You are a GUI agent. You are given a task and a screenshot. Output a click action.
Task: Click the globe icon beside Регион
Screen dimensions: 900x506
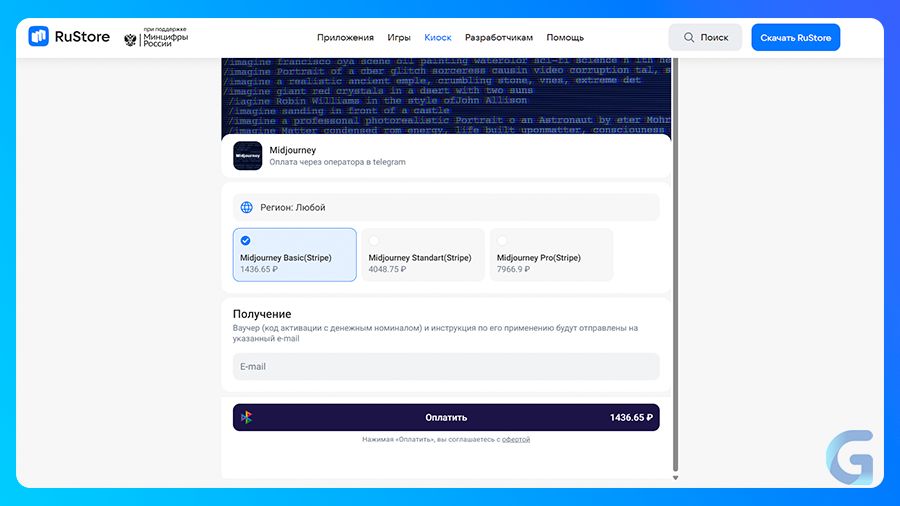(246, 207)
